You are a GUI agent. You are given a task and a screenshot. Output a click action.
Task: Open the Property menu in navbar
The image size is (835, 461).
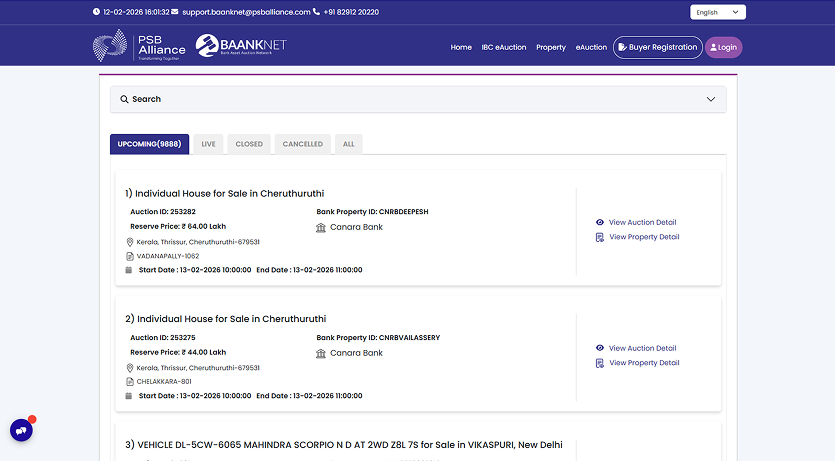[x=551, y=47]
